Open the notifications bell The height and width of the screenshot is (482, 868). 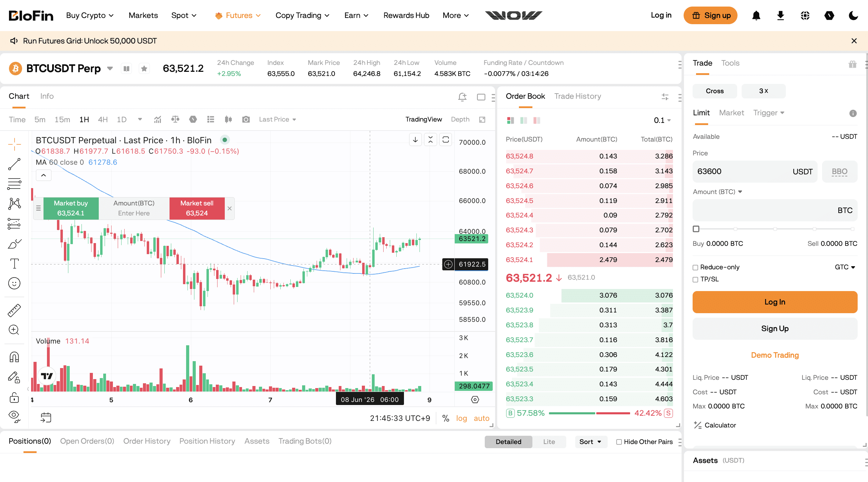[x=756, y=16]
